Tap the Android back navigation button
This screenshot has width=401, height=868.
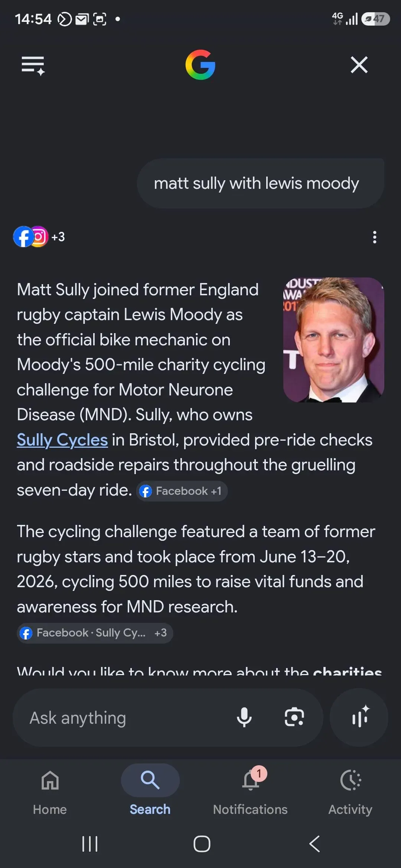(314, 844)
